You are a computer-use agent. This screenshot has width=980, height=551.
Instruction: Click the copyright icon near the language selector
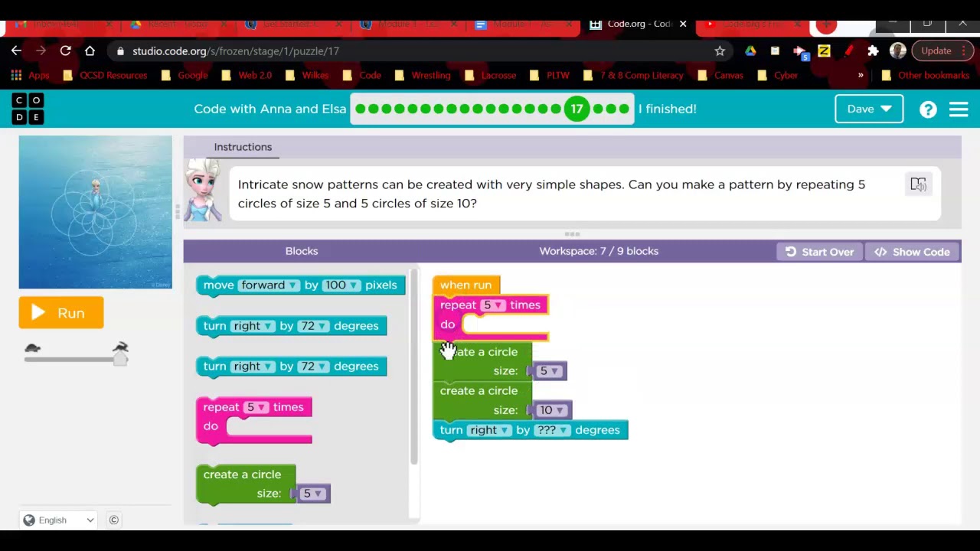tap(113, 520)
